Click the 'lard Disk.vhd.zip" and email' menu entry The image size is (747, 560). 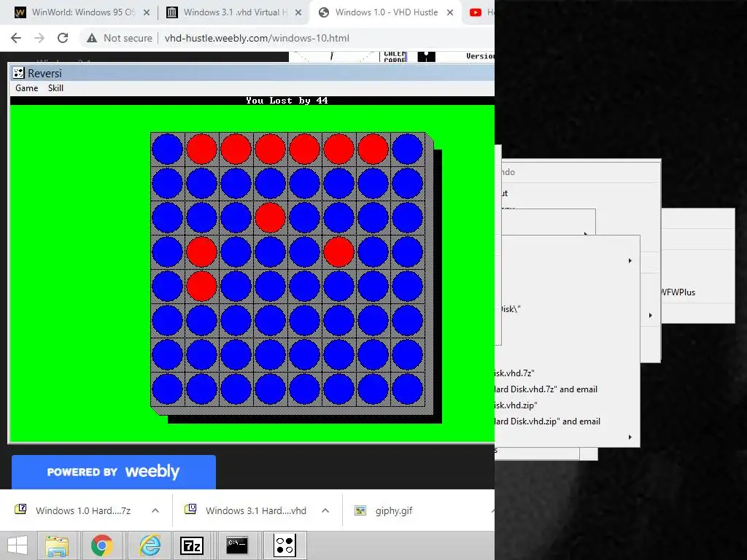[547, 421]
